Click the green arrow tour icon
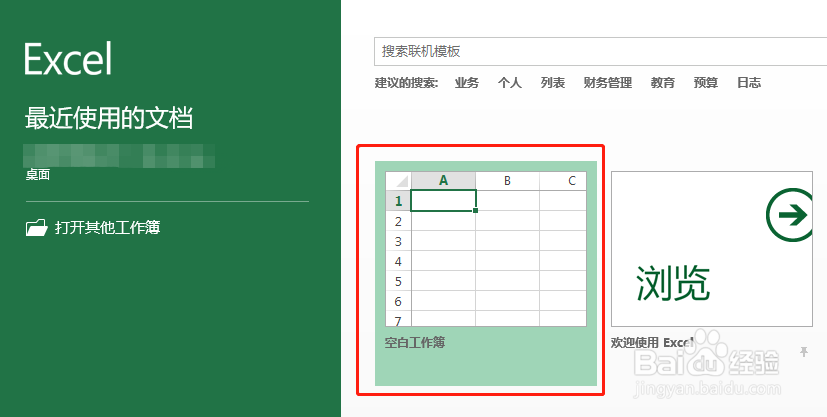This screenshot has width=827, height=417. (790, 215)
